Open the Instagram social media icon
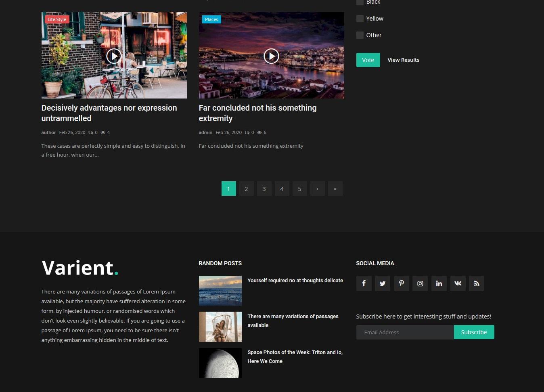The image size is (544, 392). tap(420, 283)
